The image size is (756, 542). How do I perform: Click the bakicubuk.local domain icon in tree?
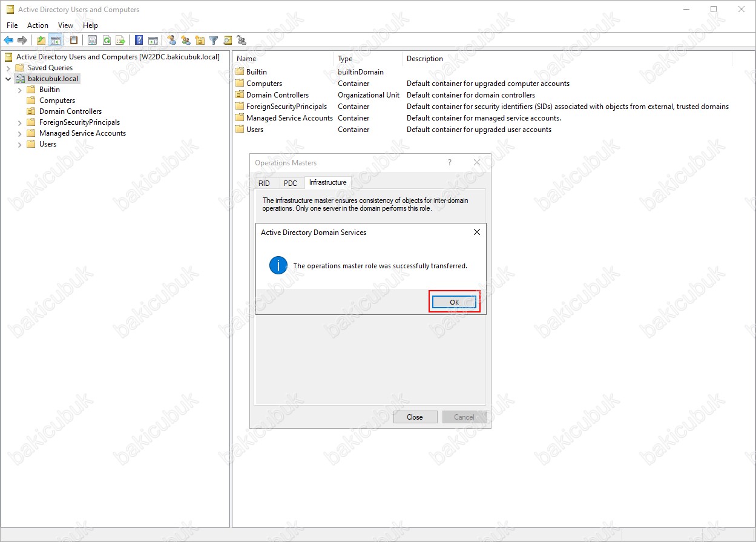tap(19, 79)
